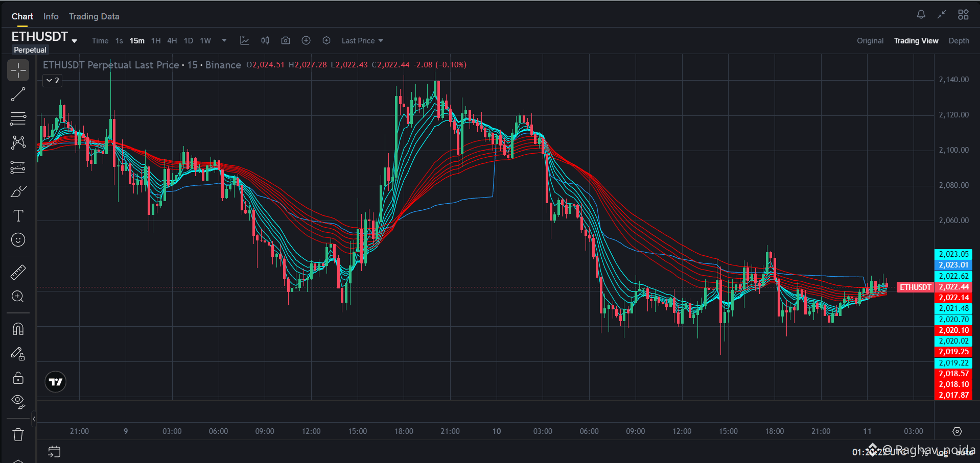Click the TradingView logo badge
This screenshot has width=980, height=463.
point(55,382)
